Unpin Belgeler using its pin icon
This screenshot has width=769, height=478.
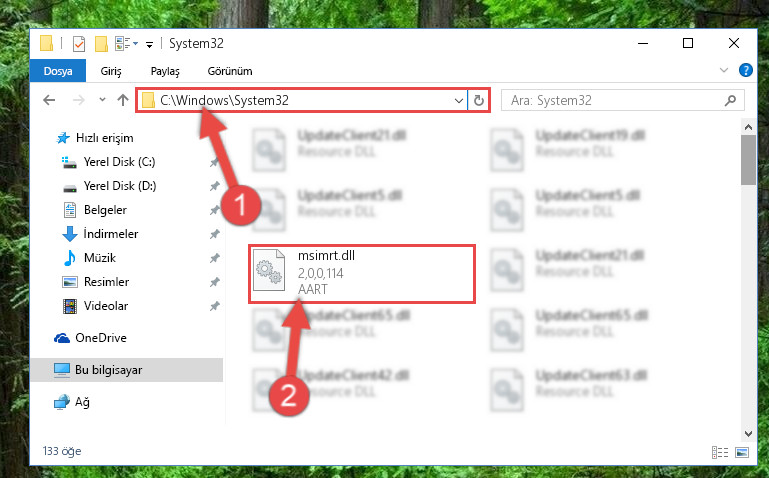click(x=214, y=210)
